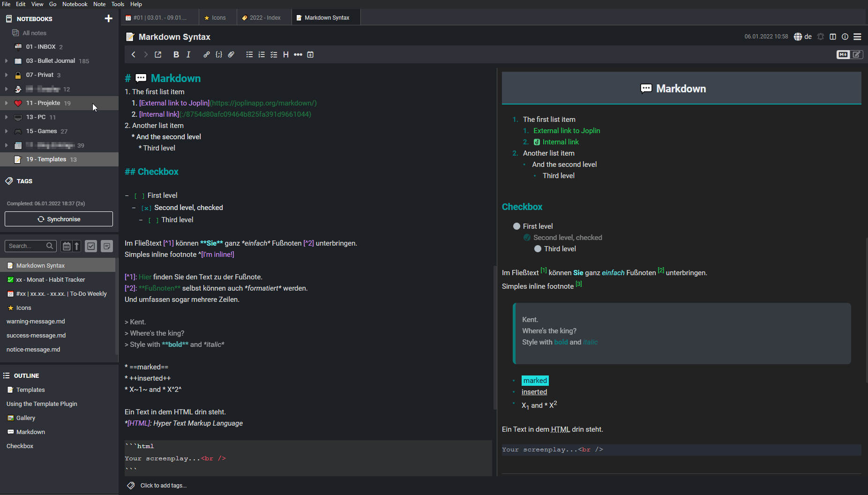Click the Synchronise button

pos(59,219)
